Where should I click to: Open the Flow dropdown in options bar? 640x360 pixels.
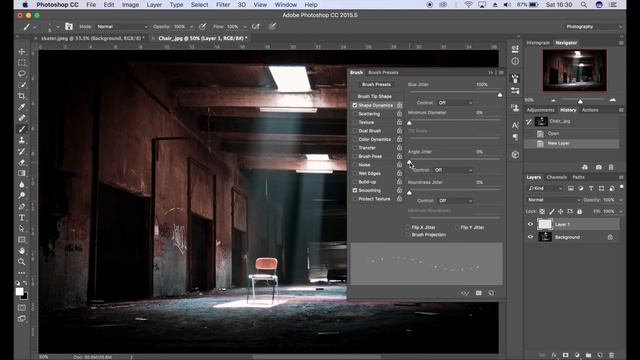point(244,27)
